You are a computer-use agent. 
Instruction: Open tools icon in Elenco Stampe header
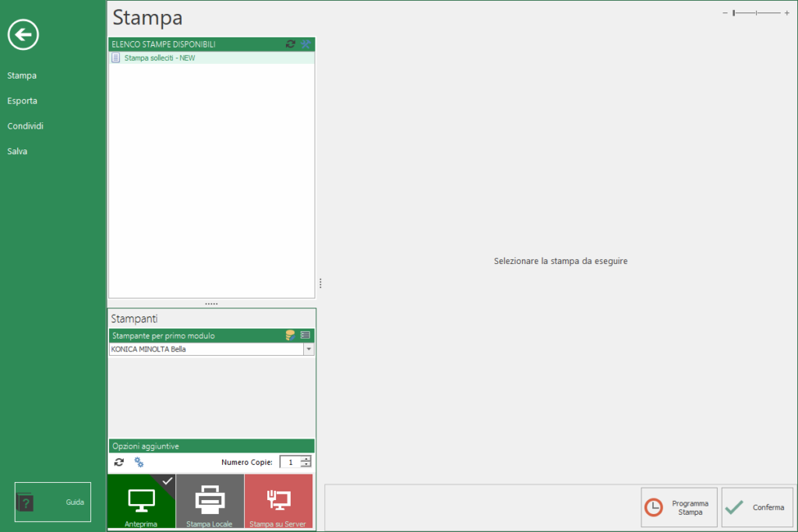click(x=305, y=44)
